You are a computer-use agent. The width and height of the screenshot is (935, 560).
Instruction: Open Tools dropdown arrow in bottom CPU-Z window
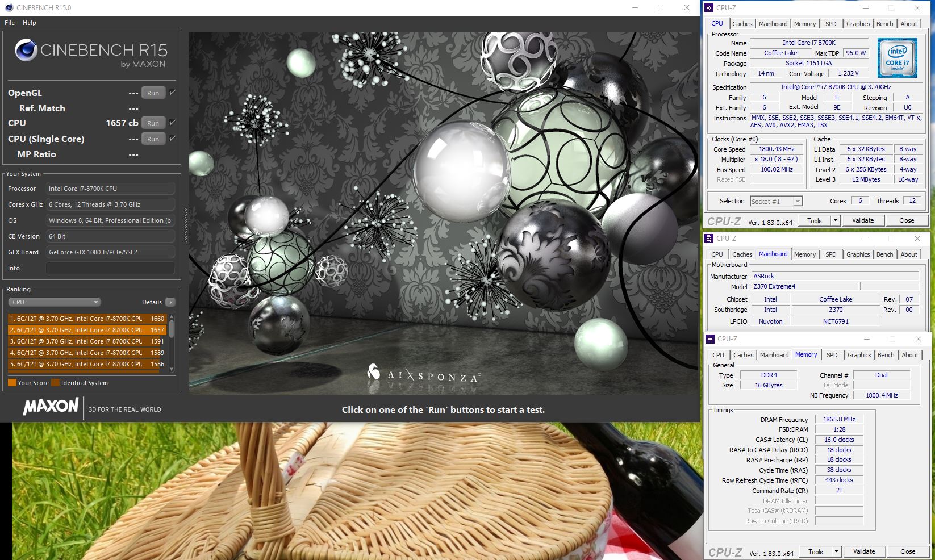(x=836, y=551)
